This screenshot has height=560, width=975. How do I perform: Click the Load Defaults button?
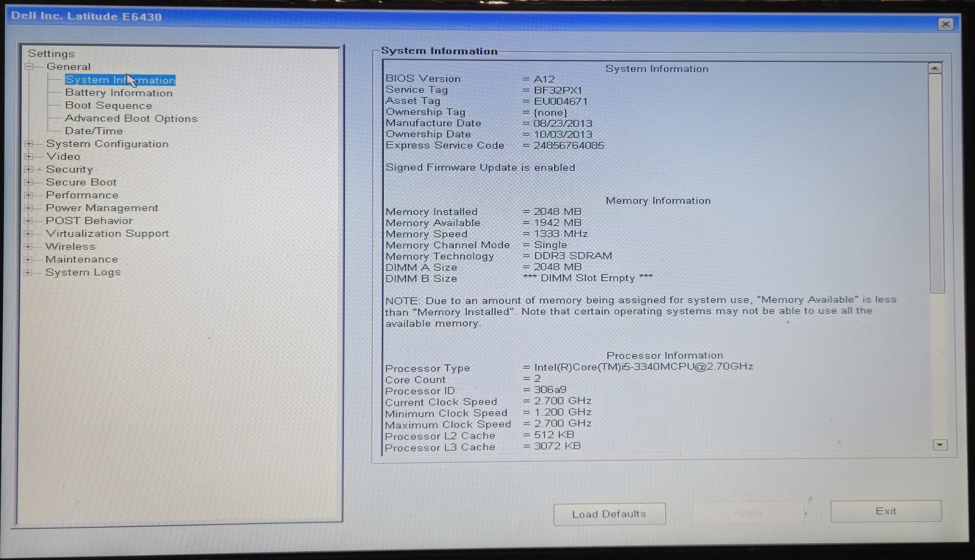coord(609,514)
